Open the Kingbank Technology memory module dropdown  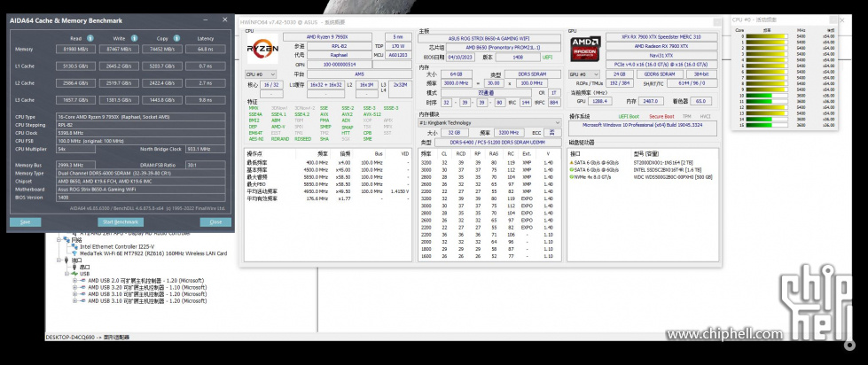click(489, 123)
